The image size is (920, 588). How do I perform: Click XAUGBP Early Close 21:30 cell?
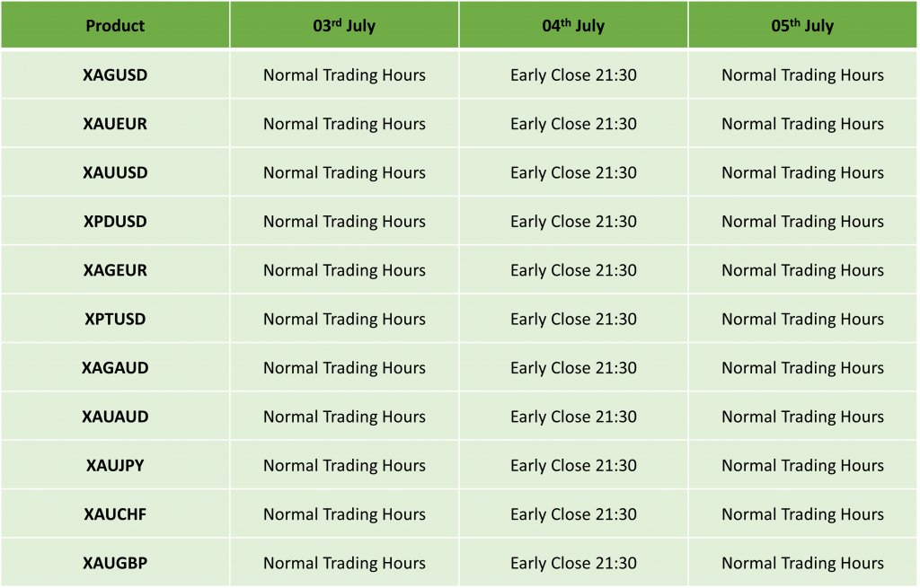[x=573, y=563]
